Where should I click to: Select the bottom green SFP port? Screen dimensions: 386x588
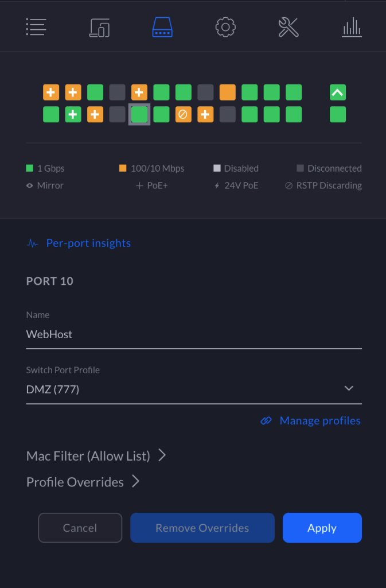338,114
